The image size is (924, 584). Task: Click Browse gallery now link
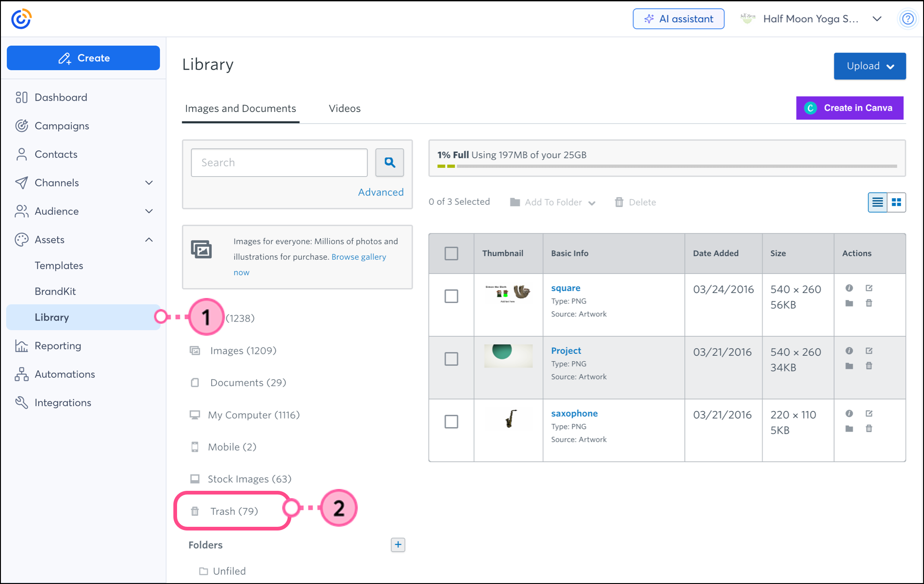pos(358,257)
